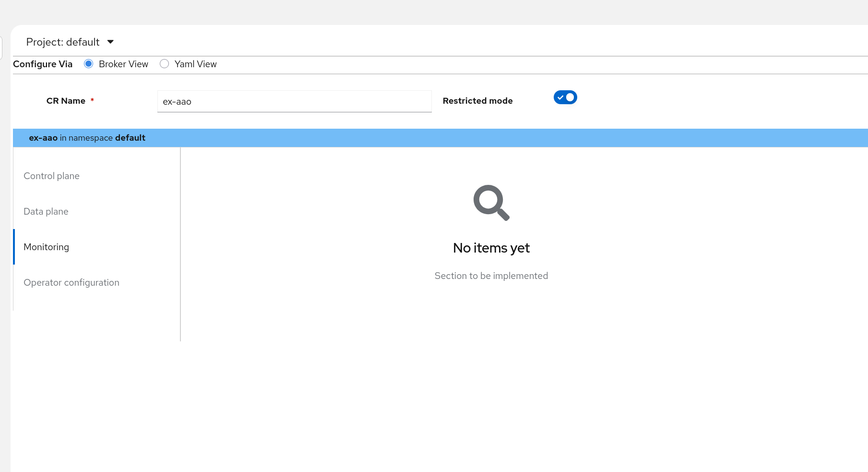Select the Monitoring tab
868x472 pixels.
(47, 247)
